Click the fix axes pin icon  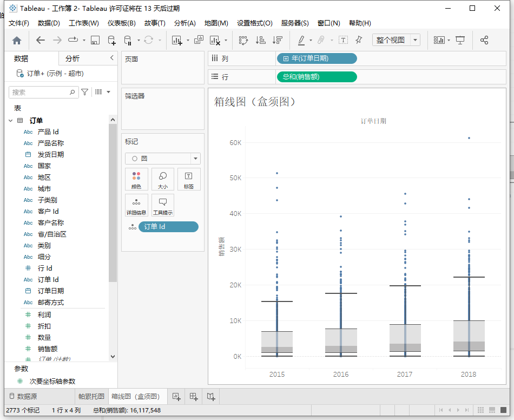359,40
